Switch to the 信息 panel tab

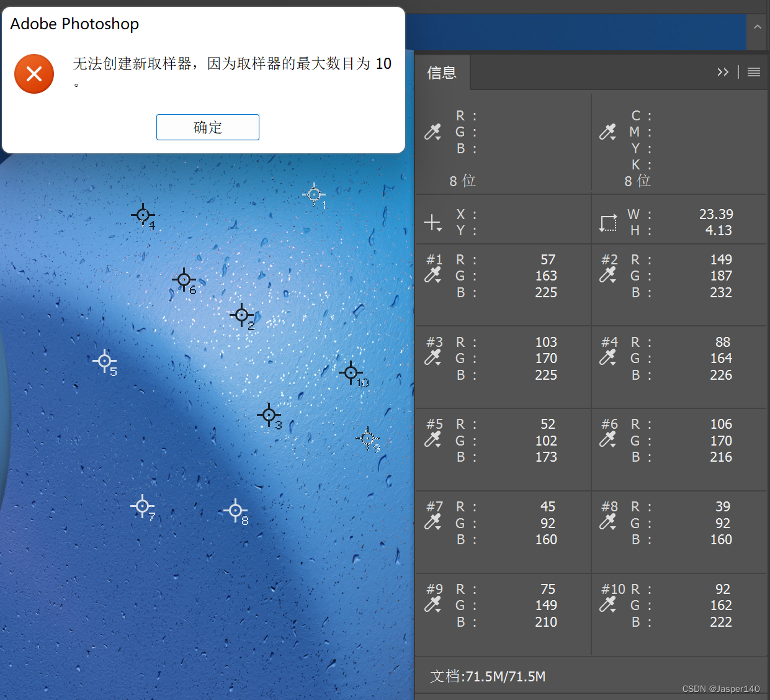point(442,73)
